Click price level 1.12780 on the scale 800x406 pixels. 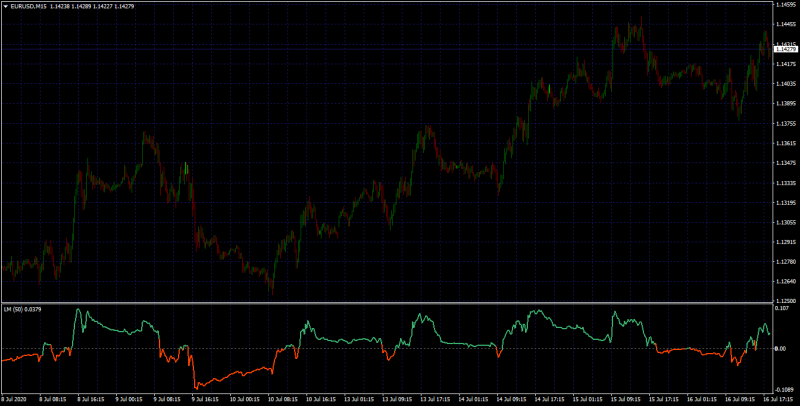click(786, 262)
